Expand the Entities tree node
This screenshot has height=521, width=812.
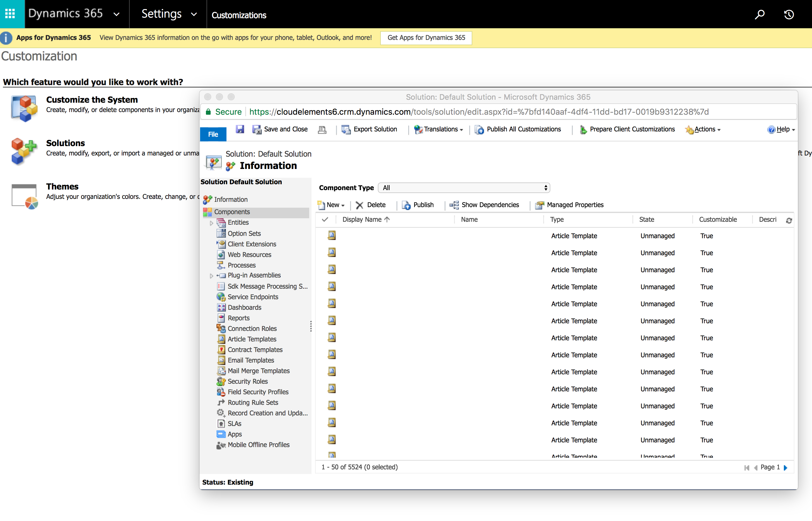coord(212,223)
